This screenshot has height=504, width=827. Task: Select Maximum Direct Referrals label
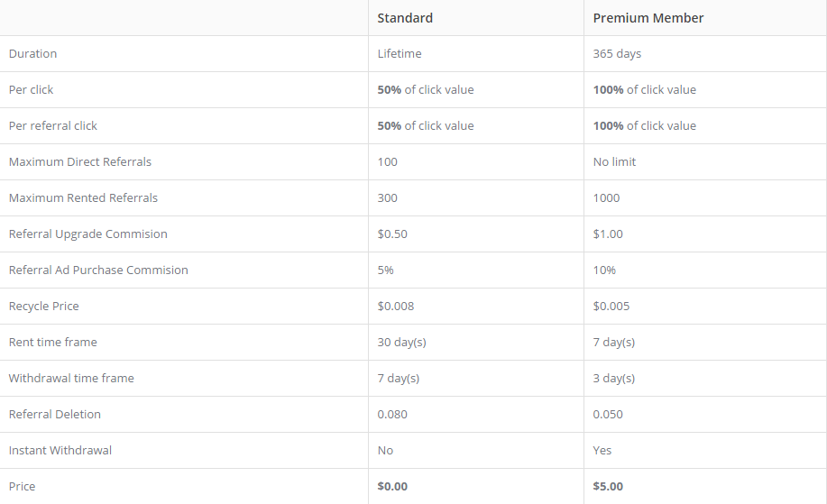point(80,162)
